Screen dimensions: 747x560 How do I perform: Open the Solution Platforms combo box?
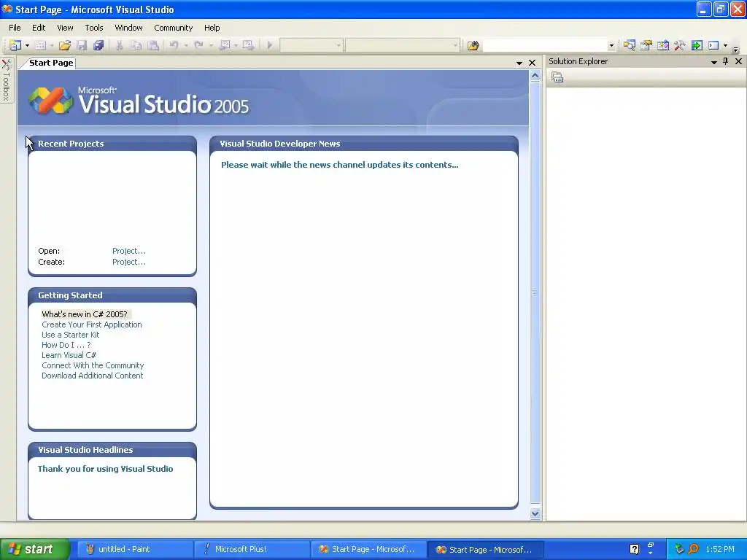(402, 45)
